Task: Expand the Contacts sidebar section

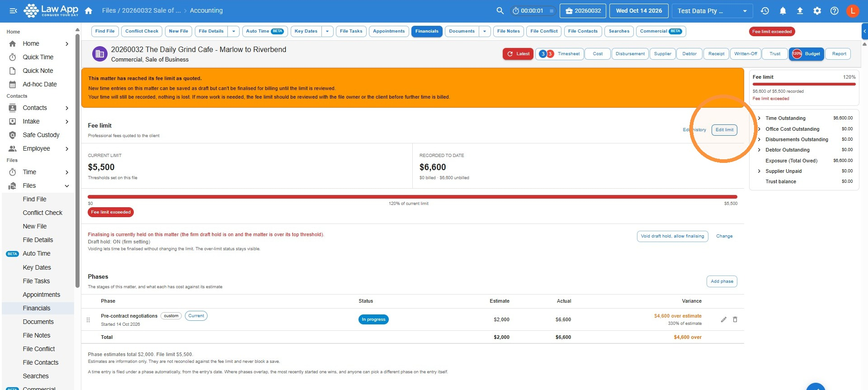Action: pos(67,108)
